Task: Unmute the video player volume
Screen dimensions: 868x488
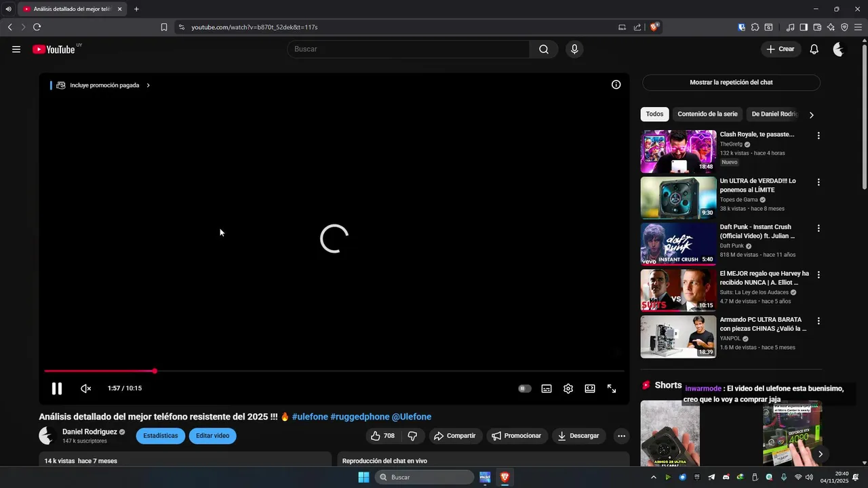Action: pyautogui.click(x=86, y=388)
